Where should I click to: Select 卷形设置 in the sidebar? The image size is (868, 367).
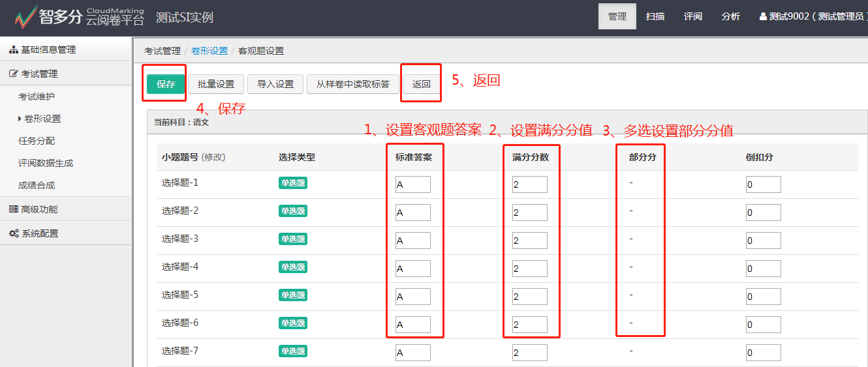[43, 119]
